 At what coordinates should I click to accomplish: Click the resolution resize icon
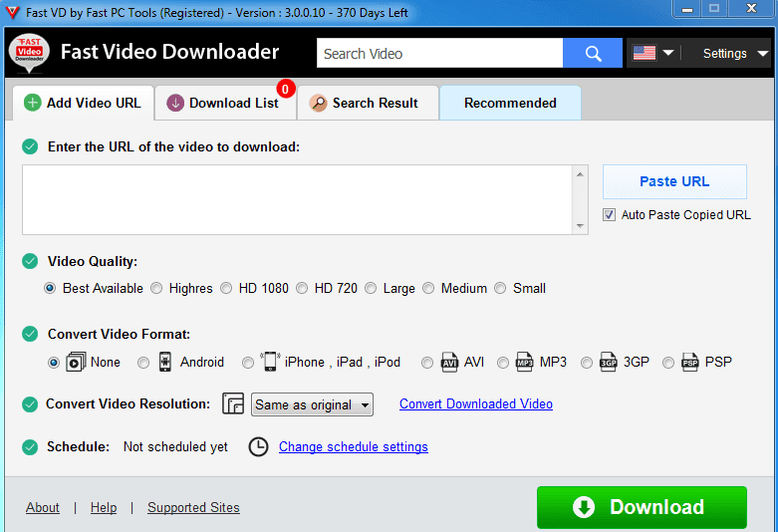tap(233, 403)
